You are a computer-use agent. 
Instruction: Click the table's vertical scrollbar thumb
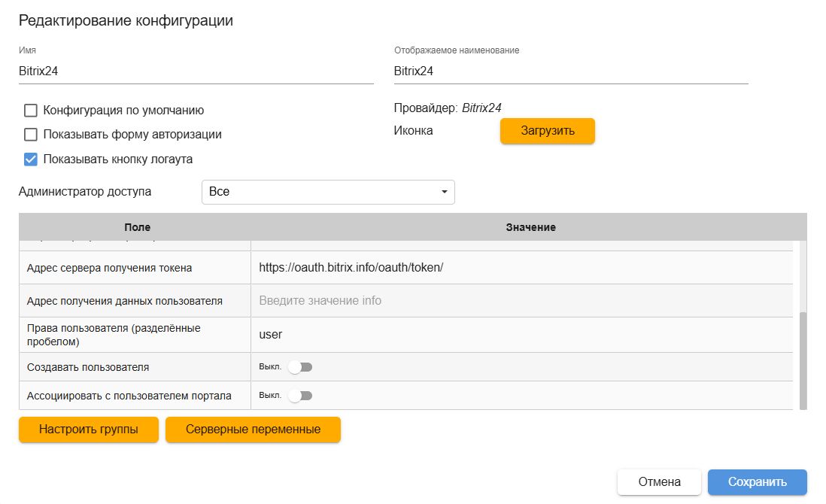pos(803,358)
